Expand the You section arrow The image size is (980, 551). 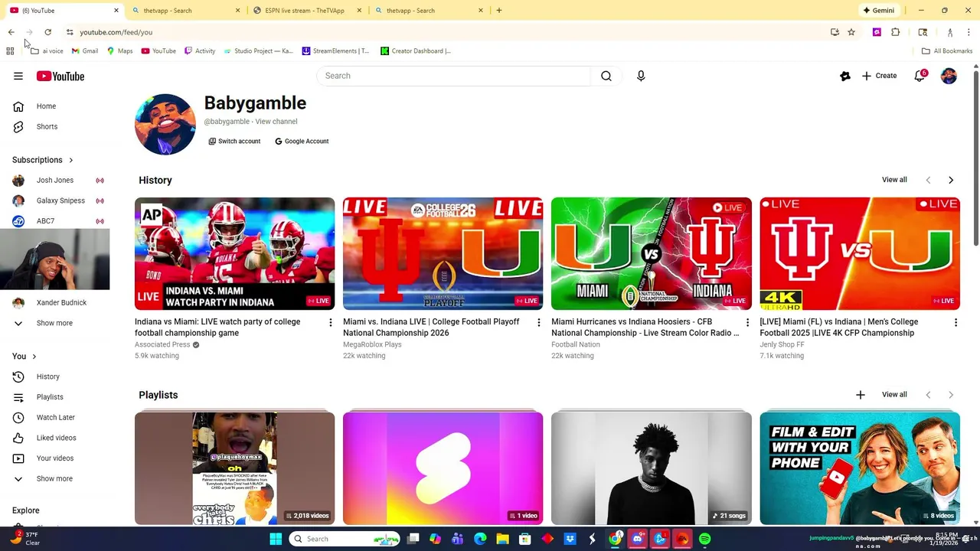tap(34, 357)
